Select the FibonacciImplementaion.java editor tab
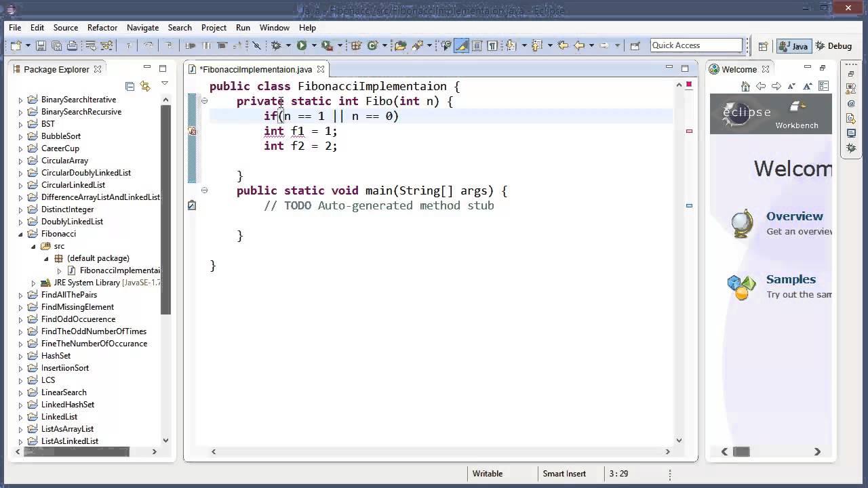Image resolution: width=868 pixels, height=488 pixels. [256, 69]
